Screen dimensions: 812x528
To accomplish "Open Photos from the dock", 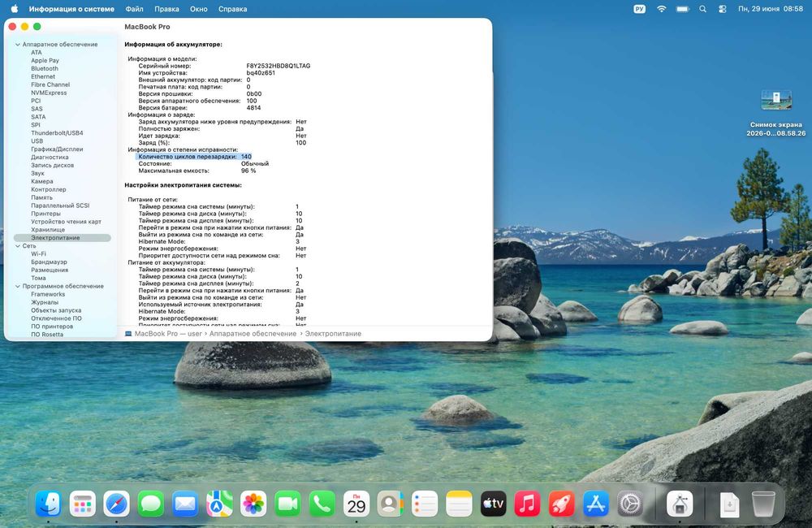I will [x=253, y=504].
